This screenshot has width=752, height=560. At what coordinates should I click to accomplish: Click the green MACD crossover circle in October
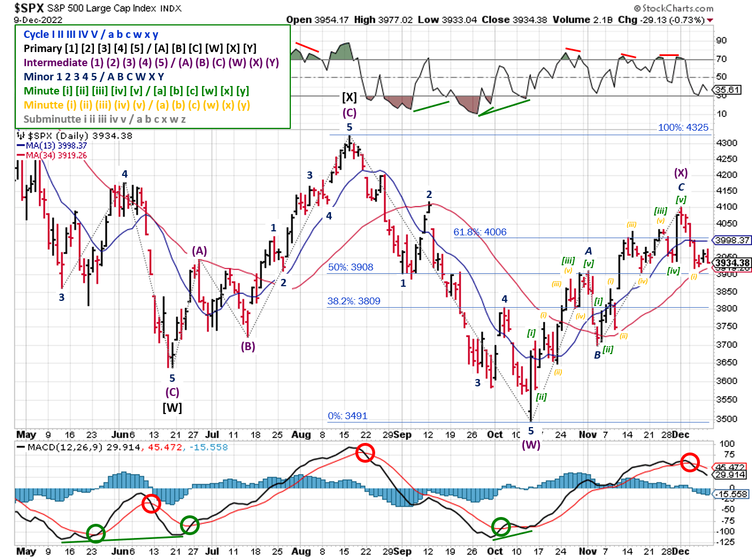point(501,527)
